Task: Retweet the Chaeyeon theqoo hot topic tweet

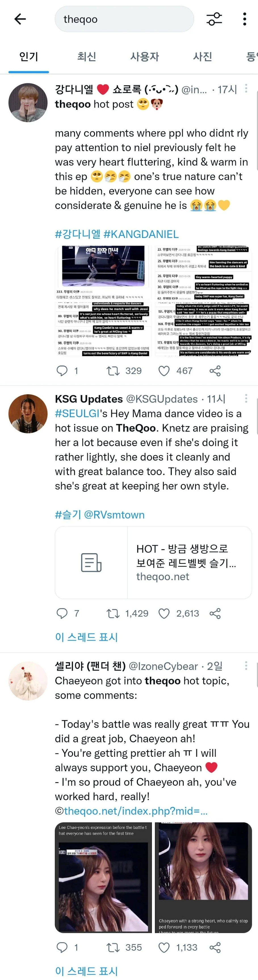Action: click(113, 947)
